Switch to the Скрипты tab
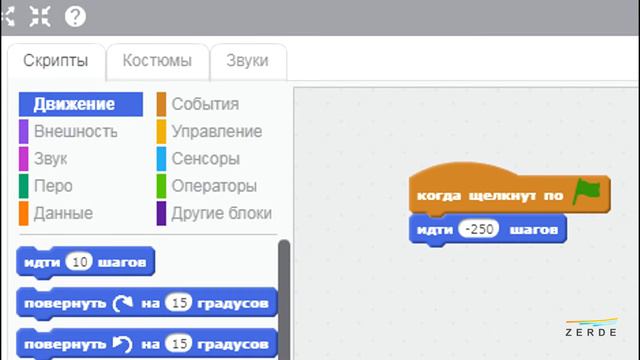 coord(56,61)
